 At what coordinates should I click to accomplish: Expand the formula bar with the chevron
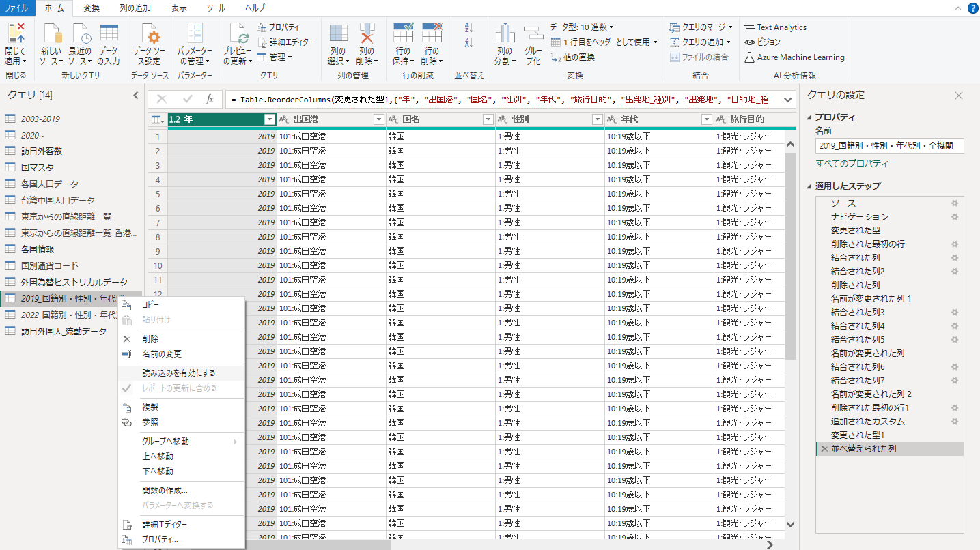click(x=787, y=100)
